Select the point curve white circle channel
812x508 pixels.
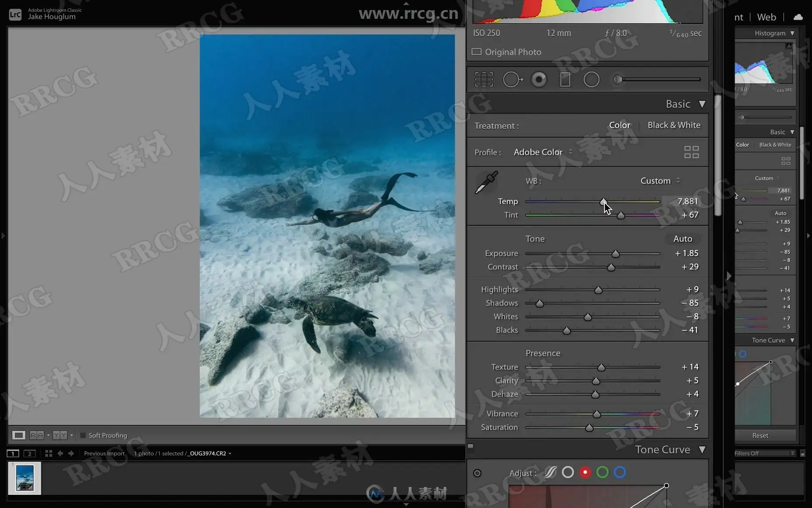coord(568,472)
